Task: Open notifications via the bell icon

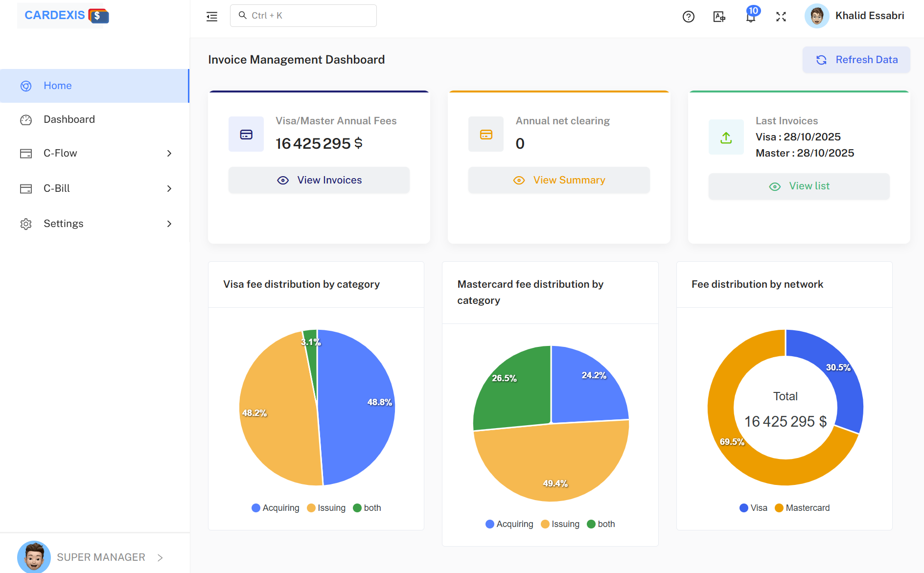Action: (750, 17)
